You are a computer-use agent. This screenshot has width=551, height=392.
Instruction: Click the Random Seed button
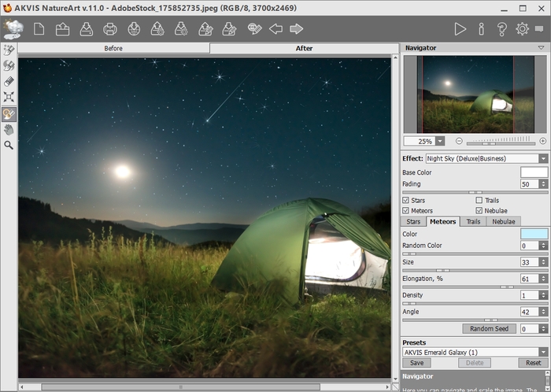[489, 328]
